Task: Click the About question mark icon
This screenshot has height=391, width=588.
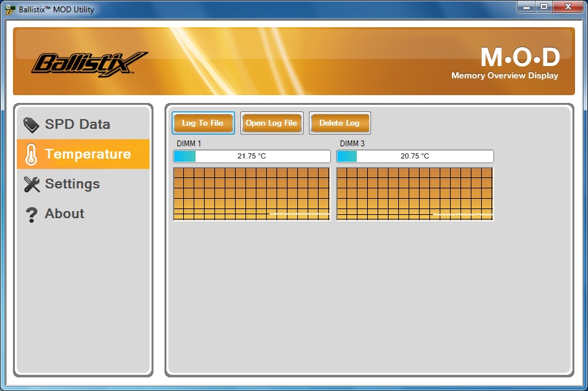Action: (32, 215)
